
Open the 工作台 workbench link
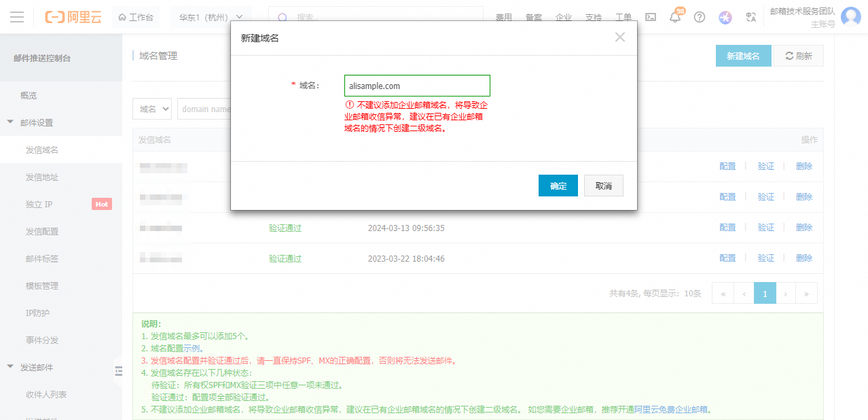(136, 17)
